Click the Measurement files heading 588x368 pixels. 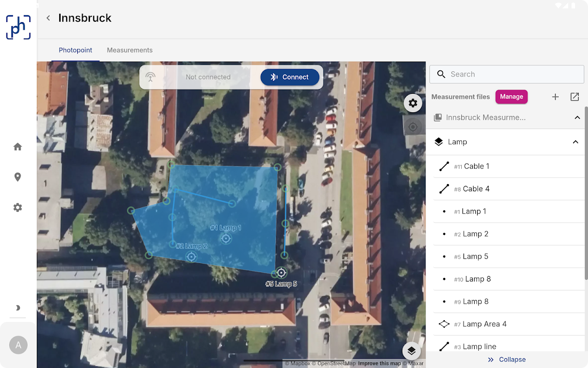pyautogui.click(x=461, y=97)
